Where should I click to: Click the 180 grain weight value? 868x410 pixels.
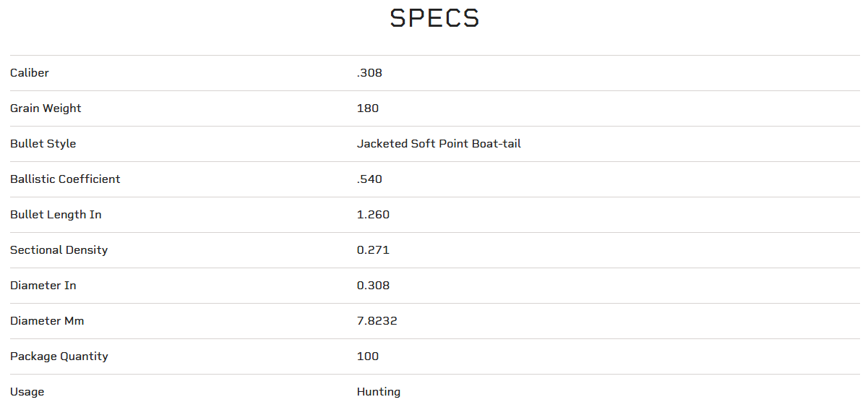(368, 108)
